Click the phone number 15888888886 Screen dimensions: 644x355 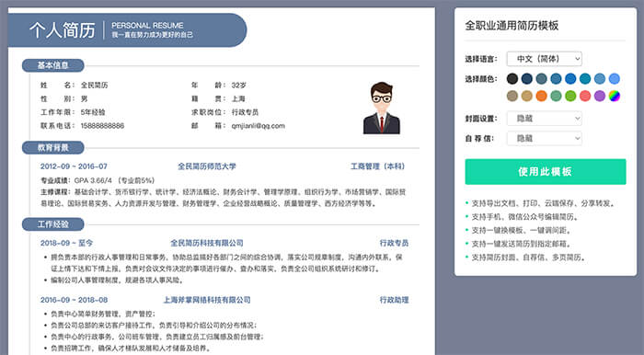[x=102, y=126]
